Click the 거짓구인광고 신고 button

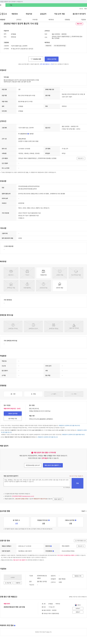pyautogui.click(x=80, y=541)
